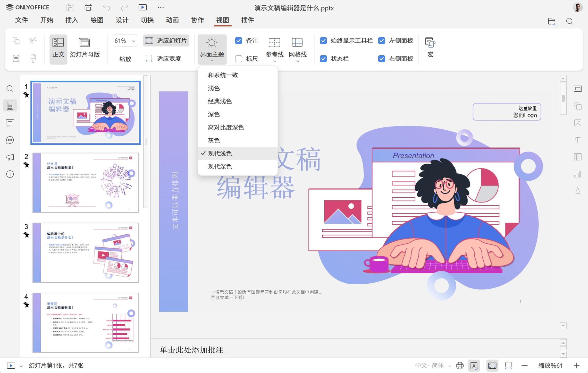The width and height of the screenshot is (588, 373).
Task: Toggle 右侧面板 checkbox
Action: [382, 59]
